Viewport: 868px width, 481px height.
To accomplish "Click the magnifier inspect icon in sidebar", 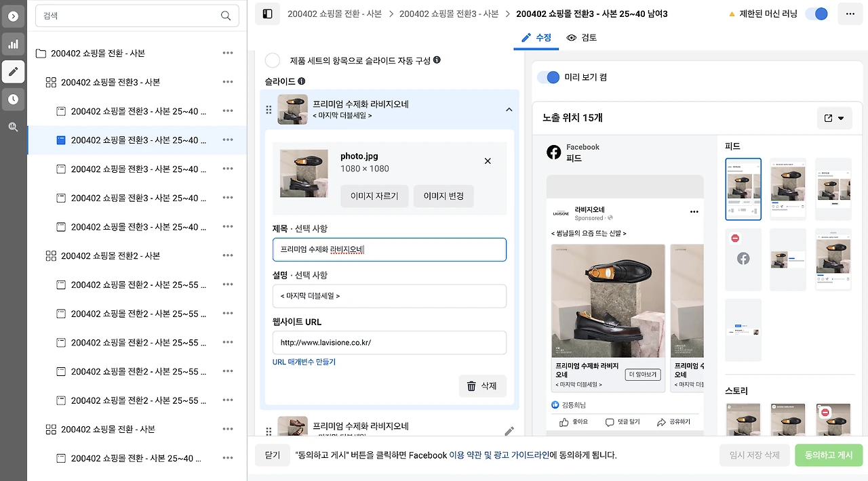I will pyautogui.click(x=13, y=127).
